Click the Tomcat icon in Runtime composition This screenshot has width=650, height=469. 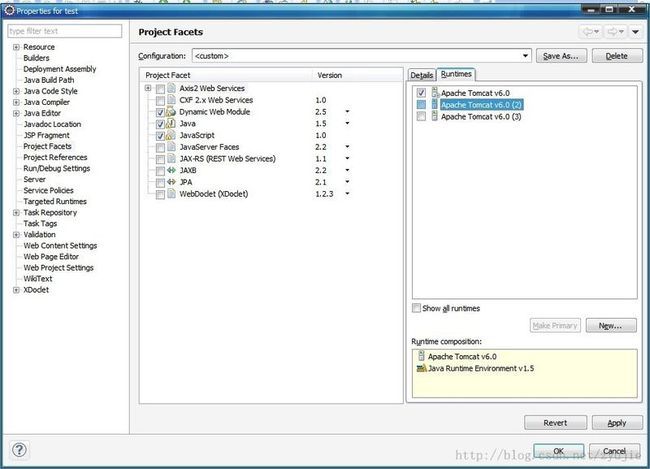[421, 356]
